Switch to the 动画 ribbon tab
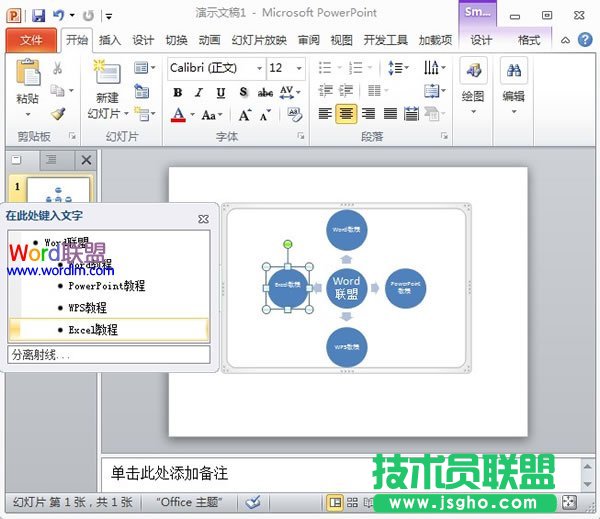The height and width of the screenshot is (519, 600). pos(209,40)
